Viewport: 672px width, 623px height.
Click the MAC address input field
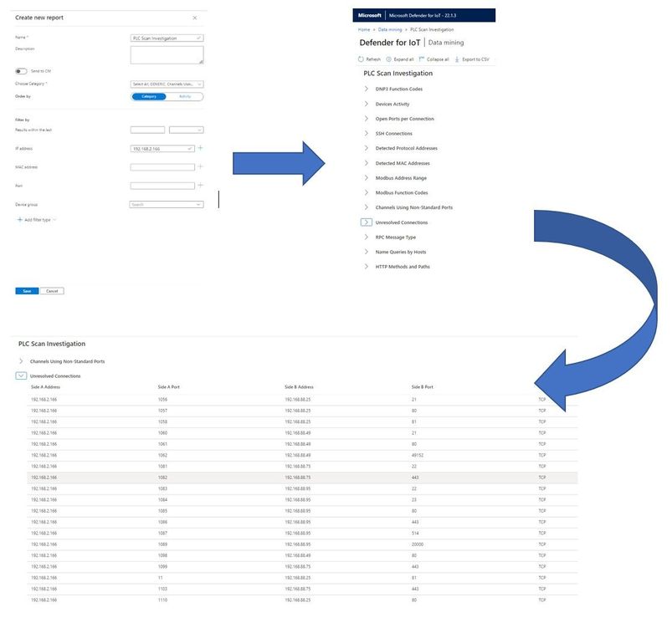coord(162,167)
